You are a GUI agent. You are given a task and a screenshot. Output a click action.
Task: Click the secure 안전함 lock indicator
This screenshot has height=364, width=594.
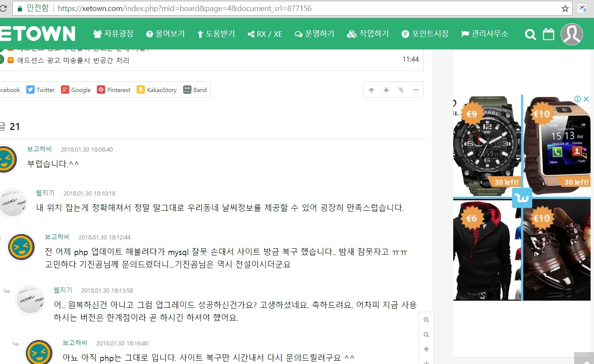tap(33, 8)
